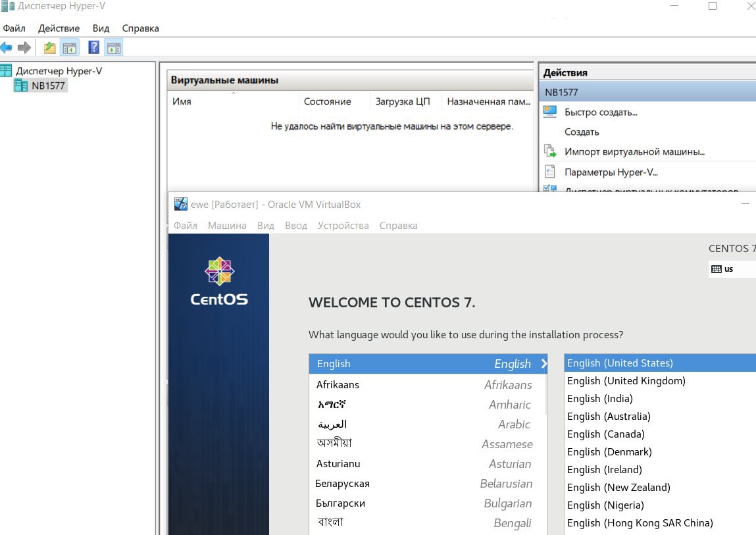Select English in the language list
The image size is (756, 535).
(428, 364)
